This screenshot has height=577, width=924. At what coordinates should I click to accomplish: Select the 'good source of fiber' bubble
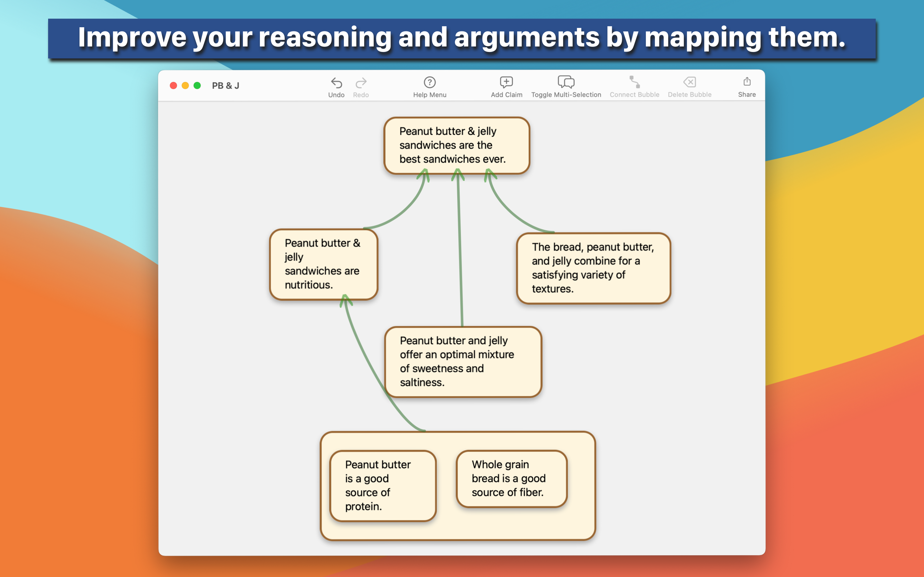coord(512,479)
